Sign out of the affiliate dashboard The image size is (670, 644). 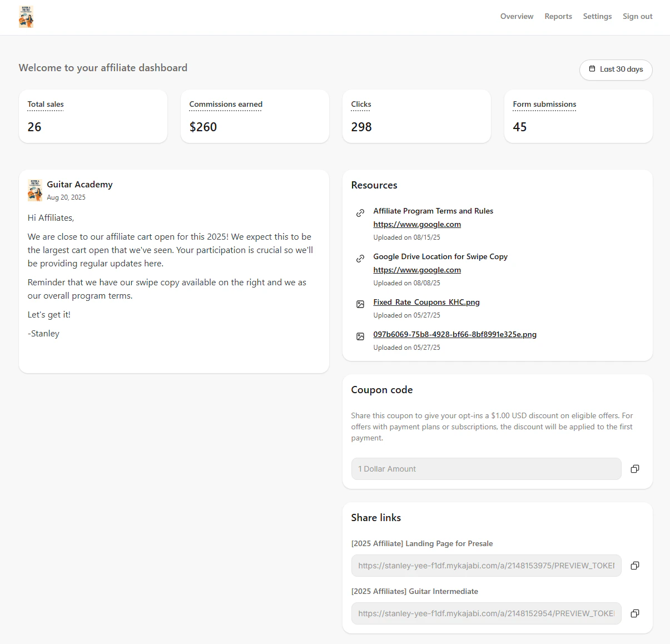click(x=637, y=16)
